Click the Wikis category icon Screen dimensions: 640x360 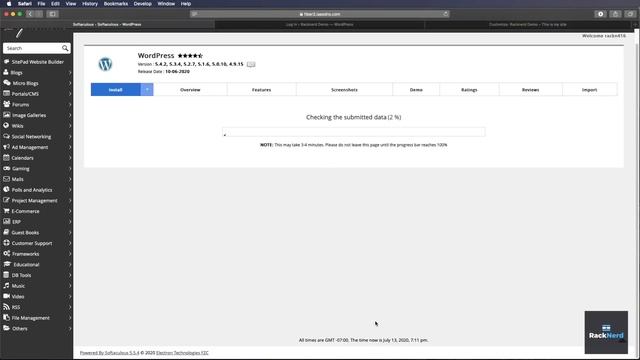(6, 126)
